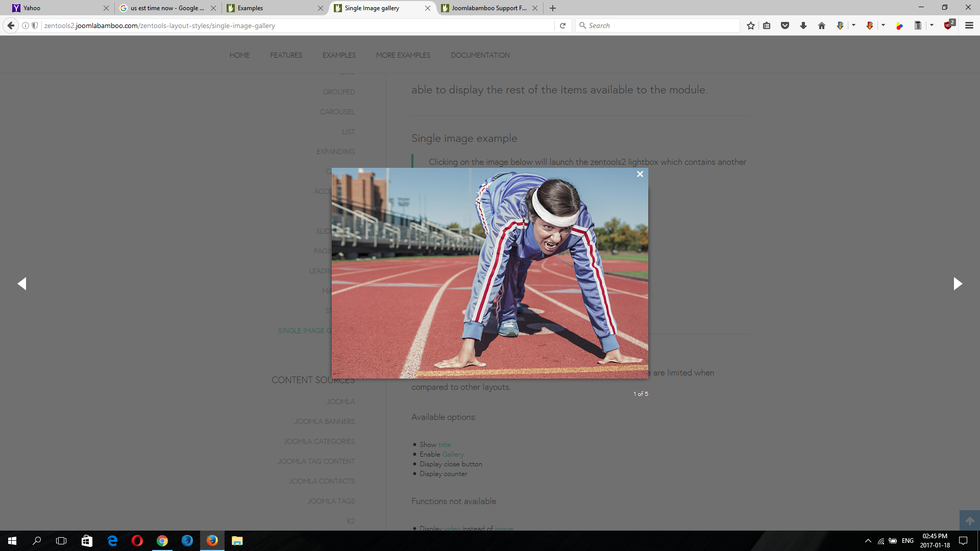This screenshot has height=551, width=980.
Task: Open the HOME menu item
Action: (x=239, y=55)
